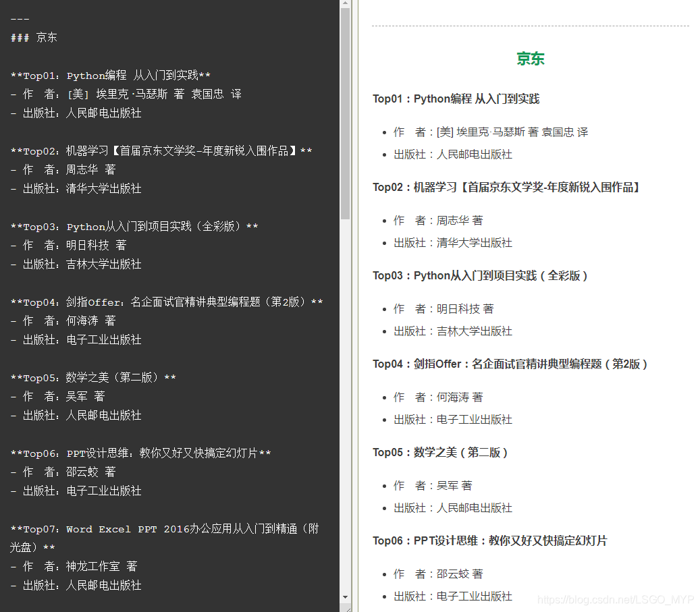
Task: Click the line ### 京东 in the markdown editor
Action: point(34,37)
